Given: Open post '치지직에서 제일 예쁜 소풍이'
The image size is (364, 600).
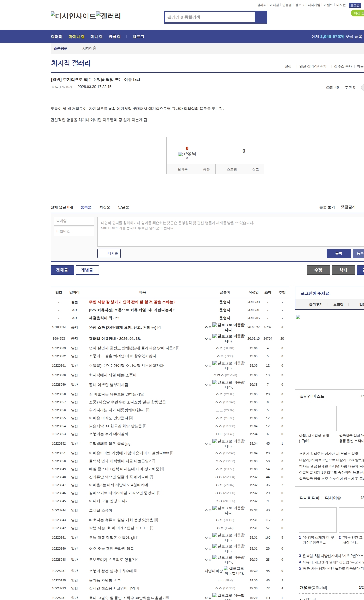Looking at the screenshot, I should coord(113,375).
